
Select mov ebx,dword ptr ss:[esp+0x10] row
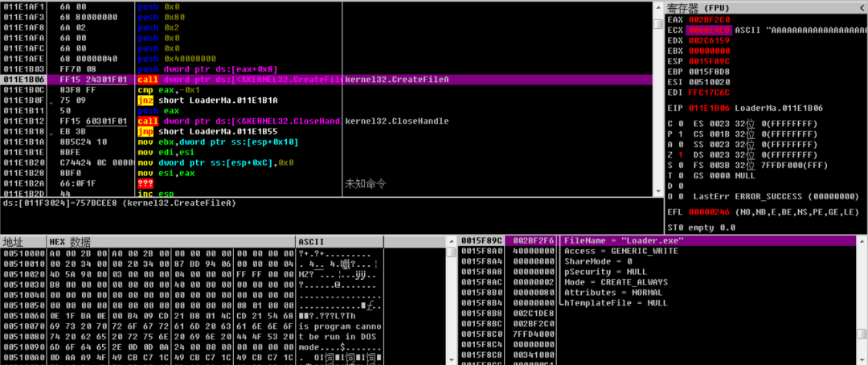pos(326,142)
